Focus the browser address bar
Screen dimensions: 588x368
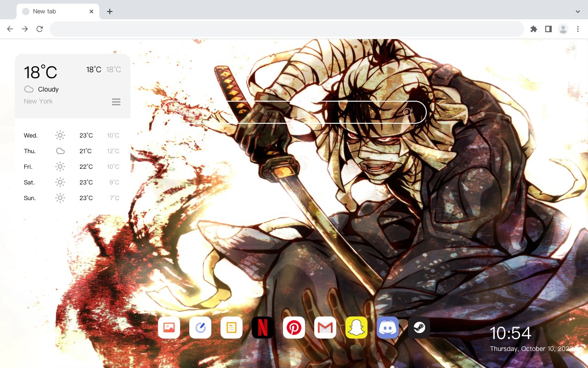pos(287,29)
